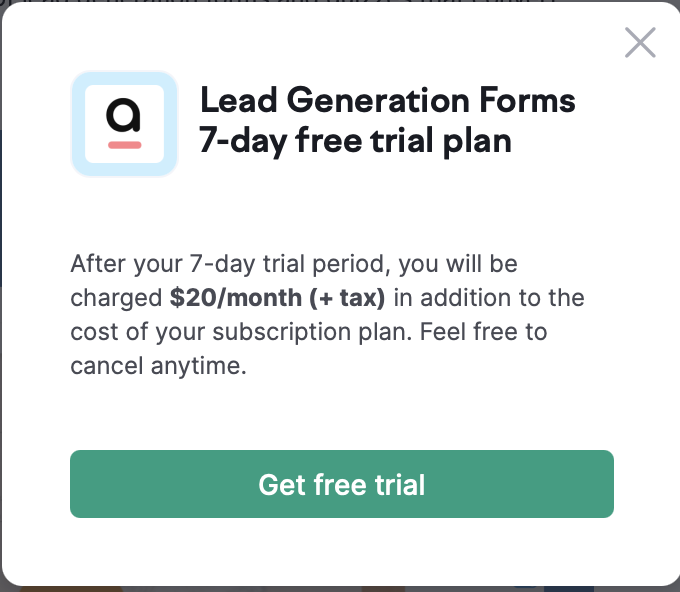Click the dark strip above the dialog

pos(340,2)
